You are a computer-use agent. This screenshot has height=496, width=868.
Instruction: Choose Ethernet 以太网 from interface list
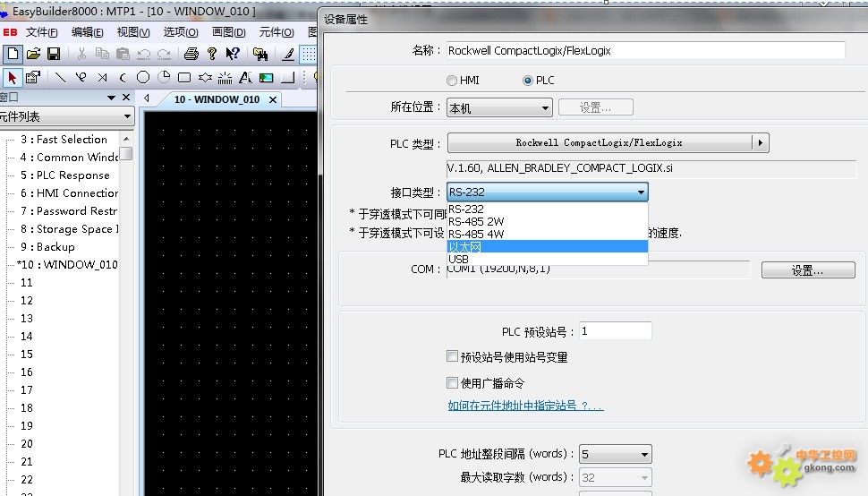pos(547,247)
